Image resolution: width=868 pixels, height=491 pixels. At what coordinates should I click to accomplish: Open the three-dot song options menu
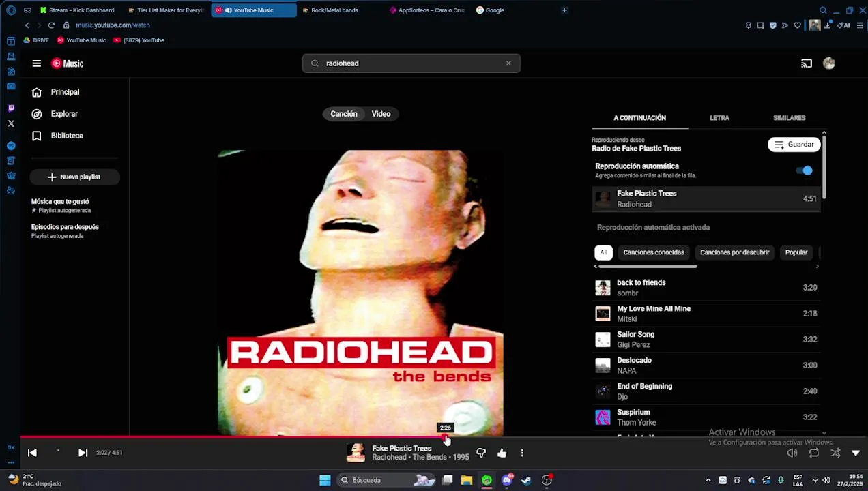click(x=522, y=453)
